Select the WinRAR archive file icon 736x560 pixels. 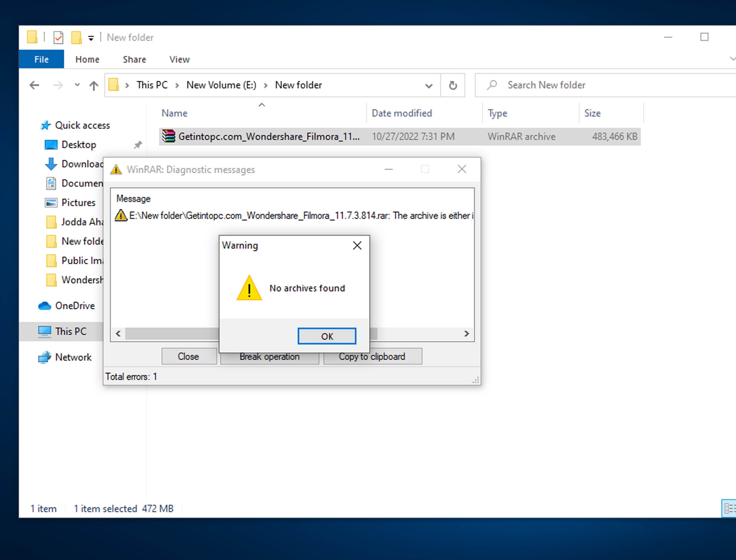coord(169,136)
